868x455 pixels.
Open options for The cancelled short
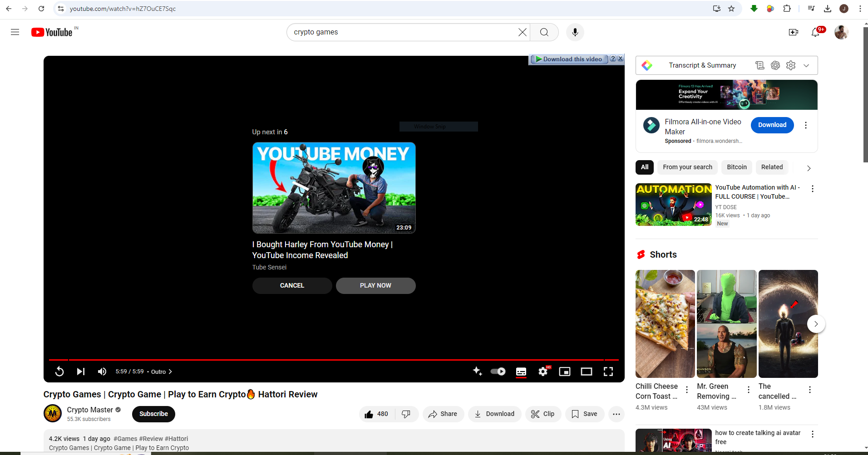pos(810,390)
